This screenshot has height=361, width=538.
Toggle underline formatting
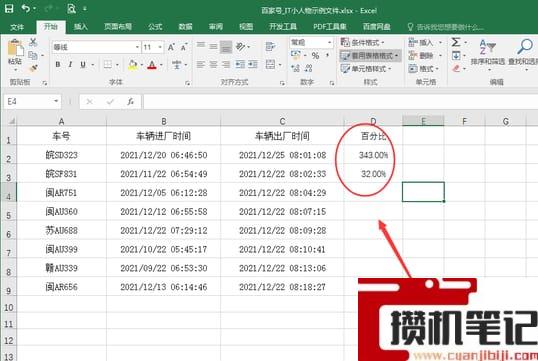(x=83, y=65)
